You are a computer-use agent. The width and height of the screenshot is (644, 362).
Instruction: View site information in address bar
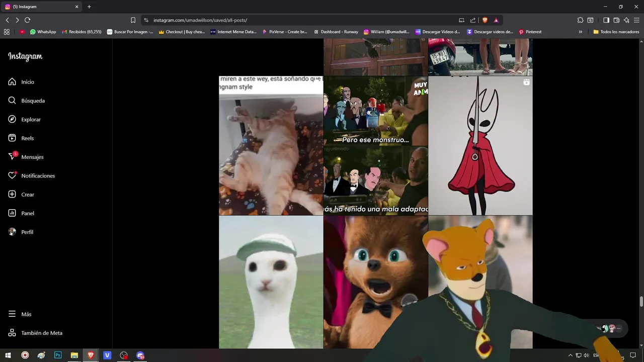146,20
